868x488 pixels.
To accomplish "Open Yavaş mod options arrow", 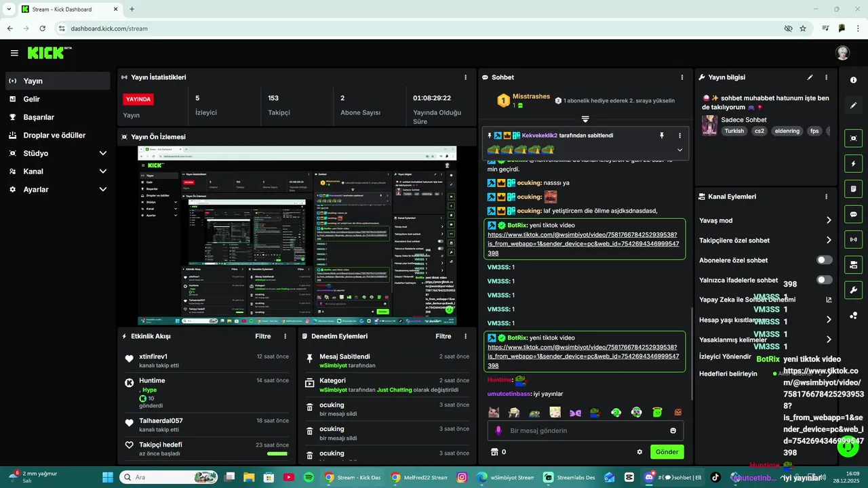I will tap(829, 220).
